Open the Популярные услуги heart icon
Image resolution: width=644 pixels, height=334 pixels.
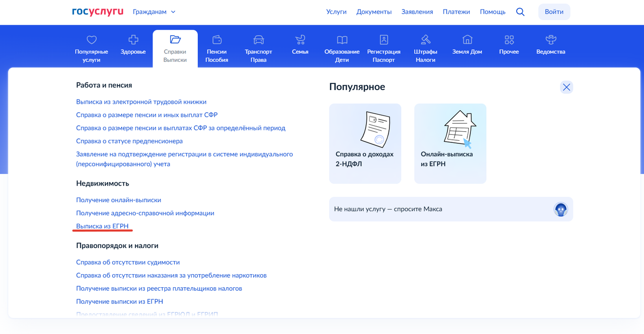[x=91, y=40]
